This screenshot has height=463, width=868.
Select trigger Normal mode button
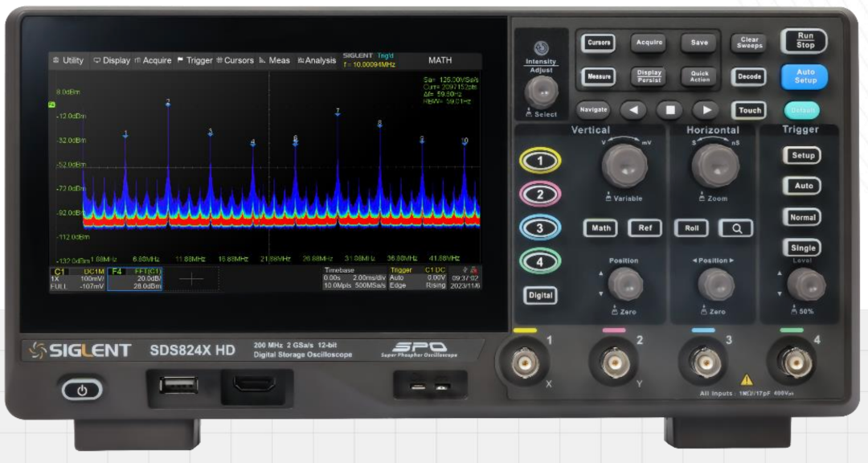coord(802,217)
